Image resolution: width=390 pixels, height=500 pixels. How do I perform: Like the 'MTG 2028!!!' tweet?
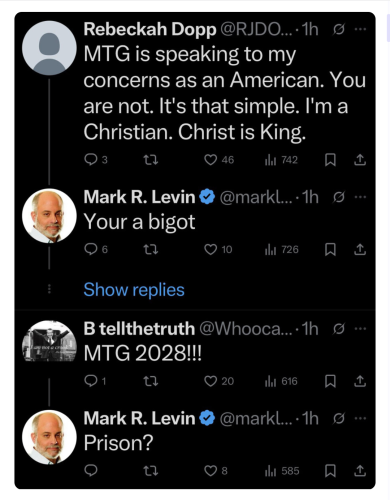(x=219, y=381)
